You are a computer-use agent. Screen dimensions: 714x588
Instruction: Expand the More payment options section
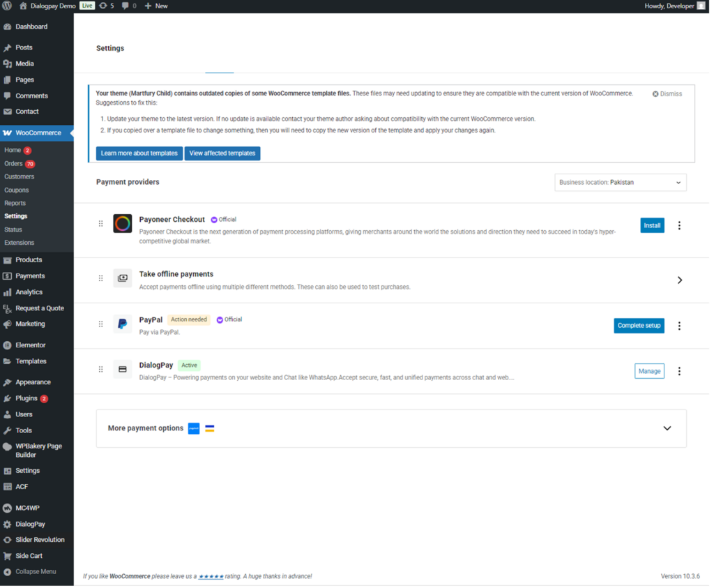(x=667, y=428)
